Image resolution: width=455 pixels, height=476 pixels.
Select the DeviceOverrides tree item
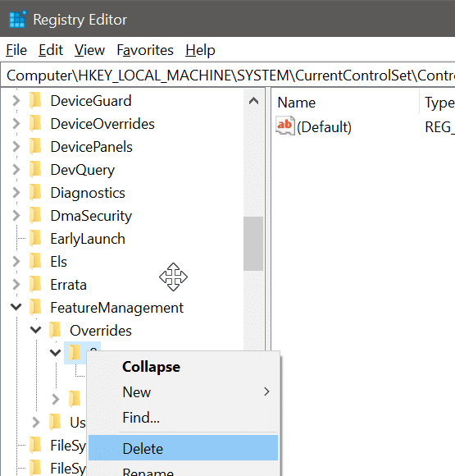coord(102,124)
